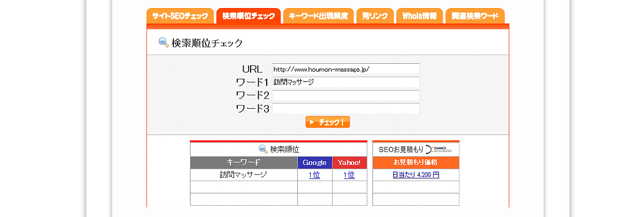Click the SEOお見積もり title text

coord(401,149)
